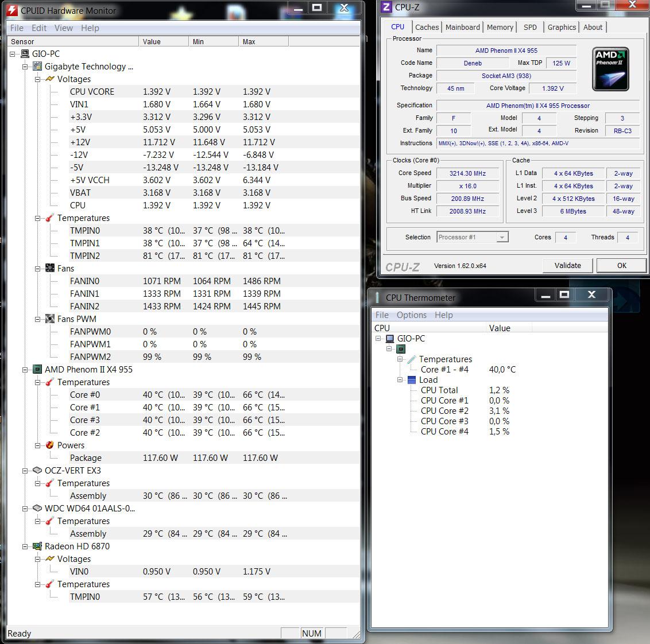This screenshot has height=644, width=650.
Task: Click the thermometer icon under Radeon HD 6870
Action: (x=50, y=584)
